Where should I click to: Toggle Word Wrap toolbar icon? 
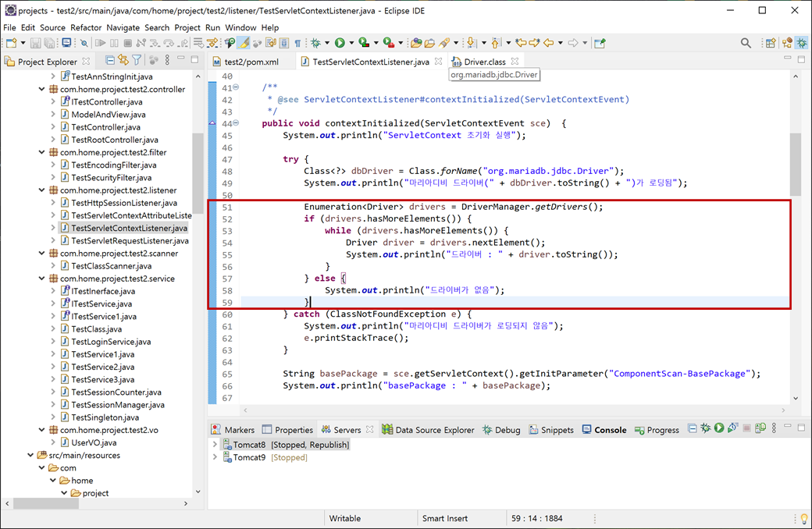click(271, 43)
